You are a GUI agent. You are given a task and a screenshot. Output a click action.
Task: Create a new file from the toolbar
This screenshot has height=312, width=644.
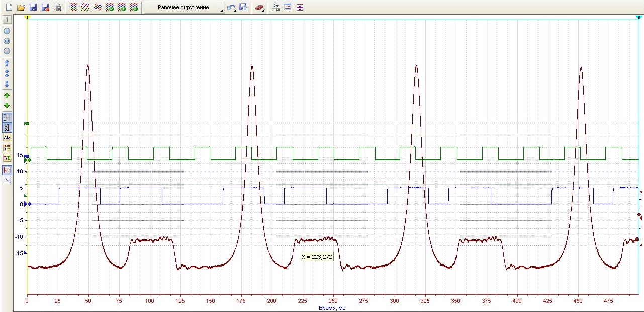pyautogui.click(x=8, y=7)
